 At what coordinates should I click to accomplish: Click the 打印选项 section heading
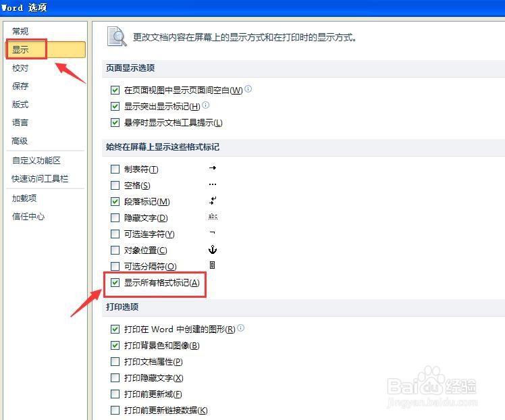pos(122,307)
